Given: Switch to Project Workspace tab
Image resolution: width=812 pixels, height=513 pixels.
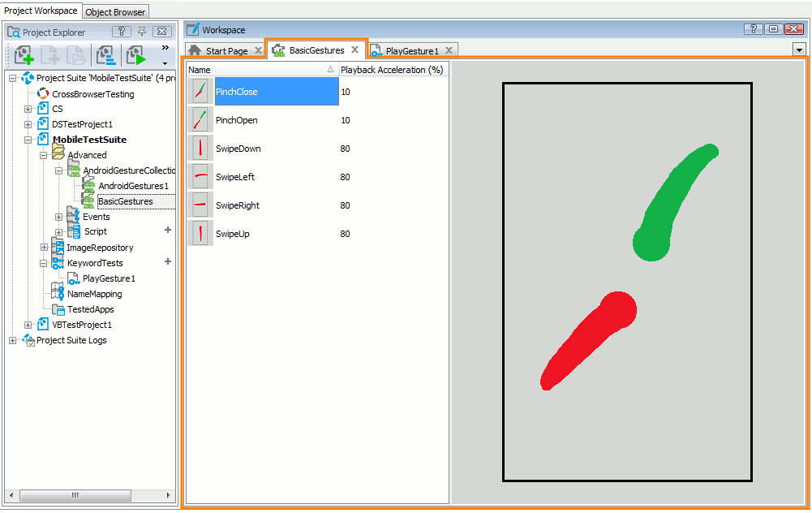Looking at the screenshot, I should [41, 11].
